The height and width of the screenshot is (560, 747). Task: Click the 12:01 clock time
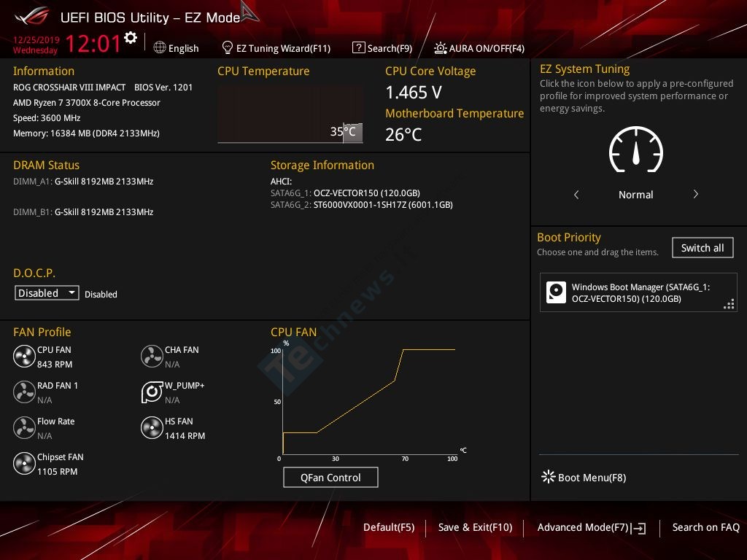(93, 44)
